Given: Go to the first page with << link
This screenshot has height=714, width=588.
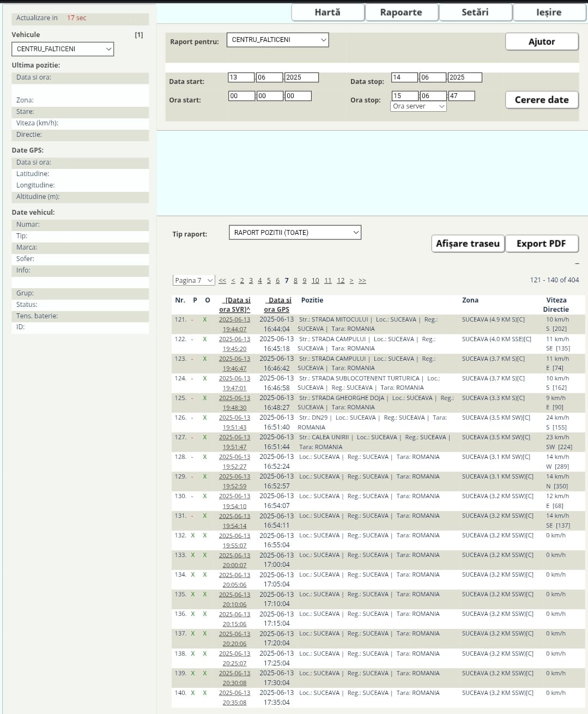Looking at the screenshot, I should pos(222,281).
